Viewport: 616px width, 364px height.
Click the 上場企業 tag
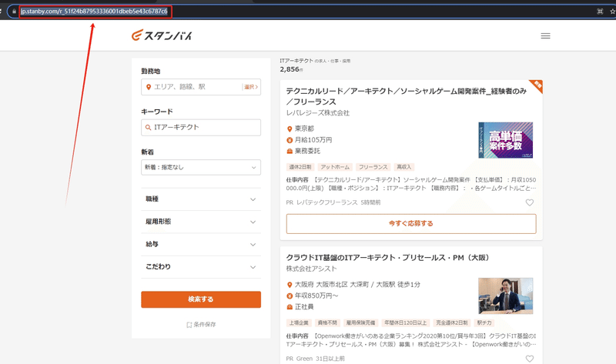point(299,322)
